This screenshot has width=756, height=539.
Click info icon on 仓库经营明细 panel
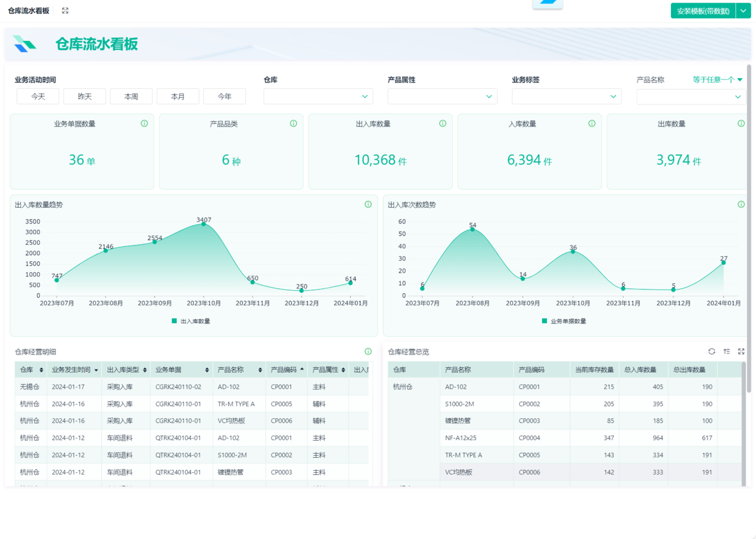pos(368,351)
